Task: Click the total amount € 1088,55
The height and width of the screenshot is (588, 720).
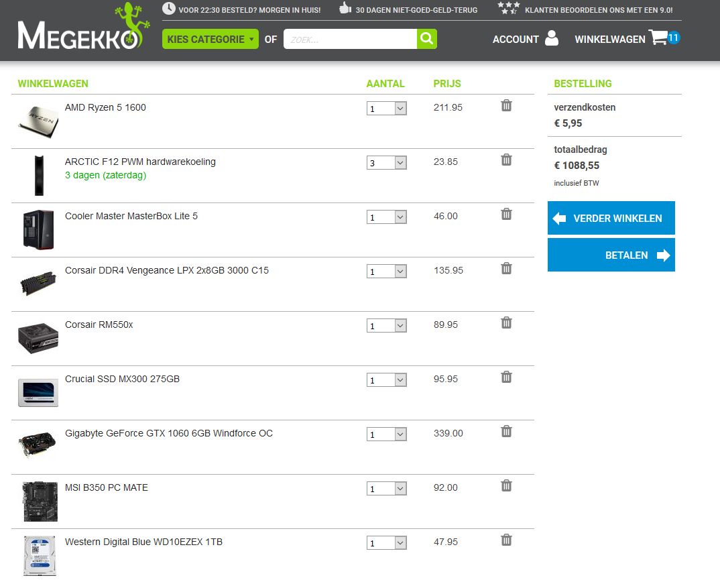Action: click(577, 166)
